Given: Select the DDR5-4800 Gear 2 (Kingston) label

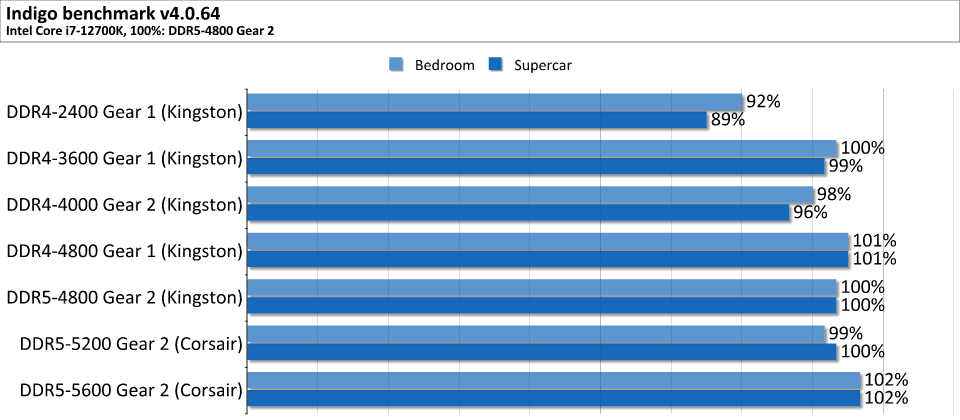Looking at the screenshot, I should pos(124,298).
